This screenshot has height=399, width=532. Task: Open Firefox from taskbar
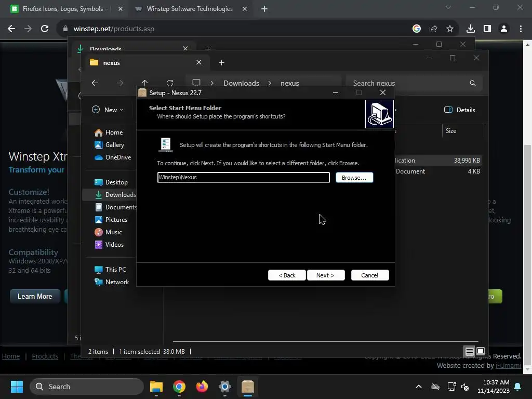coord(202,387)
